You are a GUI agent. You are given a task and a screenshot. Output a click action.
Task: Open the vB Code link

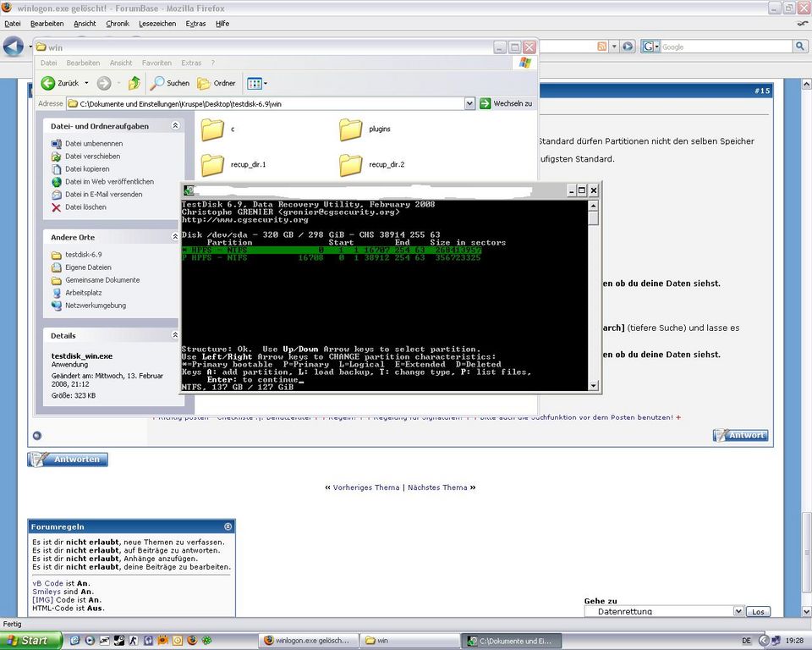[47, 583]
